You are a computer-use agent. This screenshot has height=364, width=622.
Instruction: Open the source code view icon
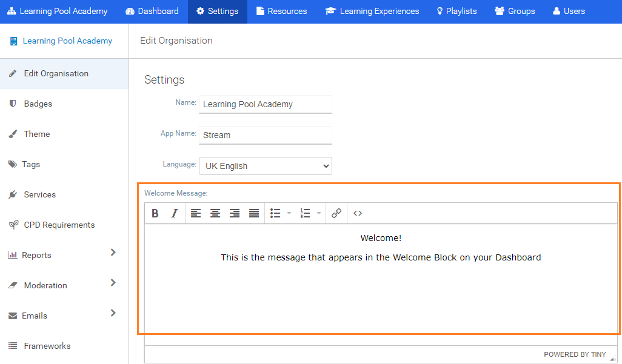point(358,213)
